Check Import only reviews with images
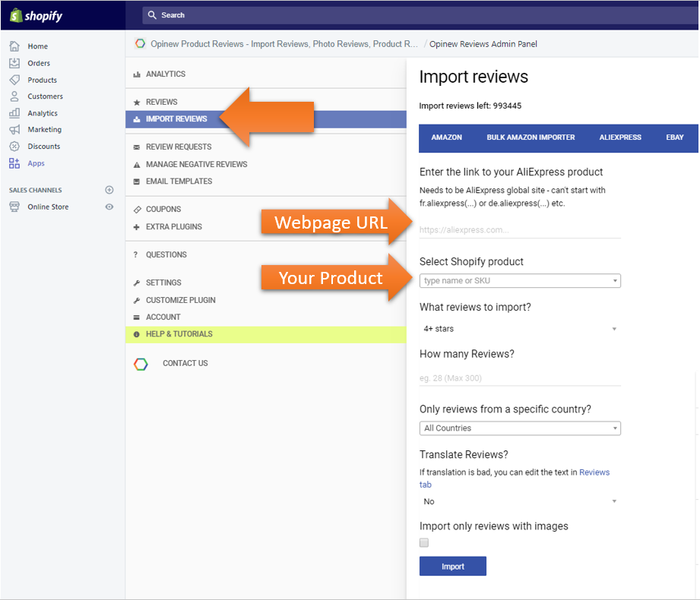The width and height of the screenshot is (700, 600). [x=424, y=542]
